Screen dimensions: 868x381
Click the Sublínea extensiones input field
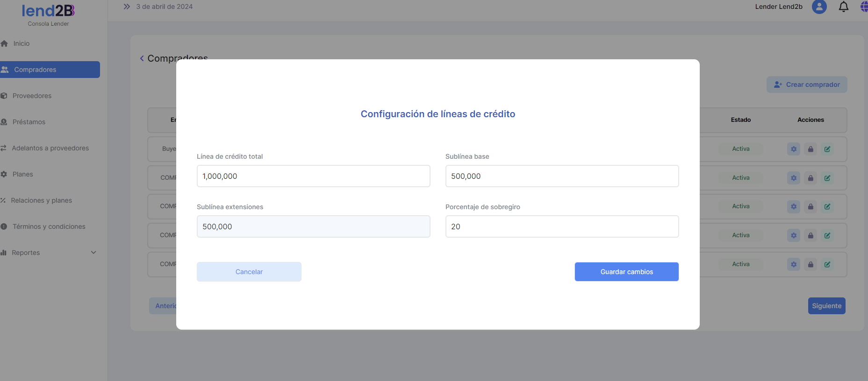(313, 226)
